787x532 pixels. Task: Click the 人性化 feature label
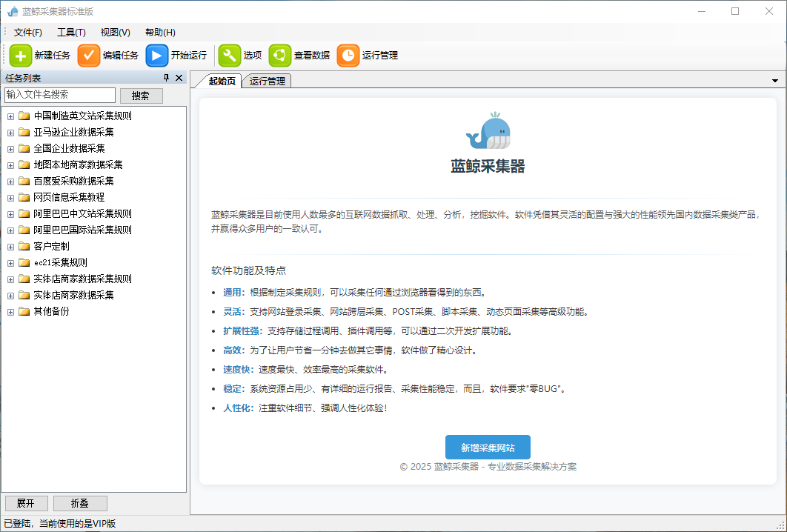pyautogui.click(x=239, y=408)
